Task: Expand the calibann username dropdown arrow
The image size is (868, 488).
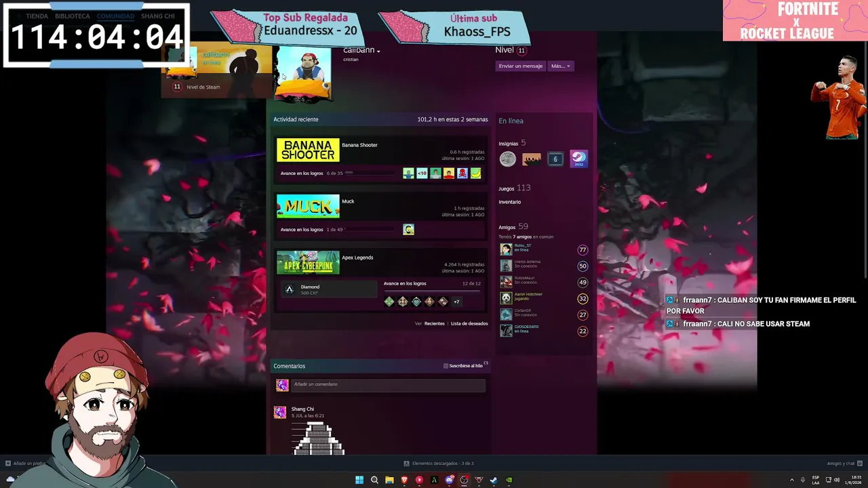Action: point(378,52)
